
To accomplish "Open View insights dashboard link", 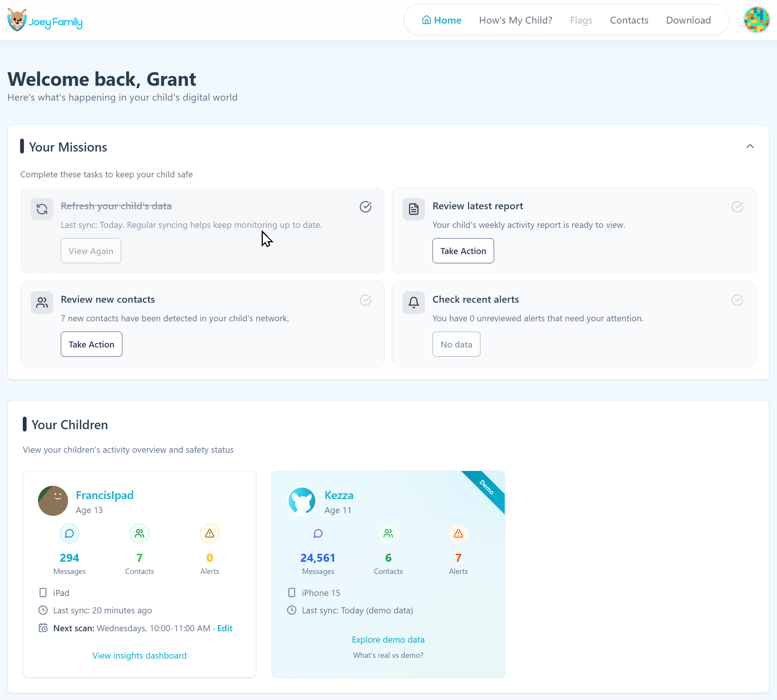I will tap(139, 655).
